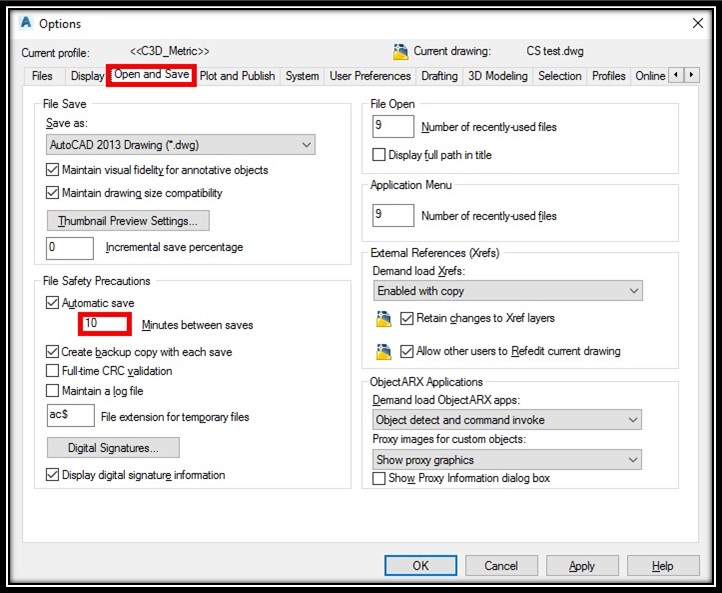Image resolution: width=722 pixels, height=593 pixels.
Task: Switch to the Plot and Publish tab
Action: point(237,76)
